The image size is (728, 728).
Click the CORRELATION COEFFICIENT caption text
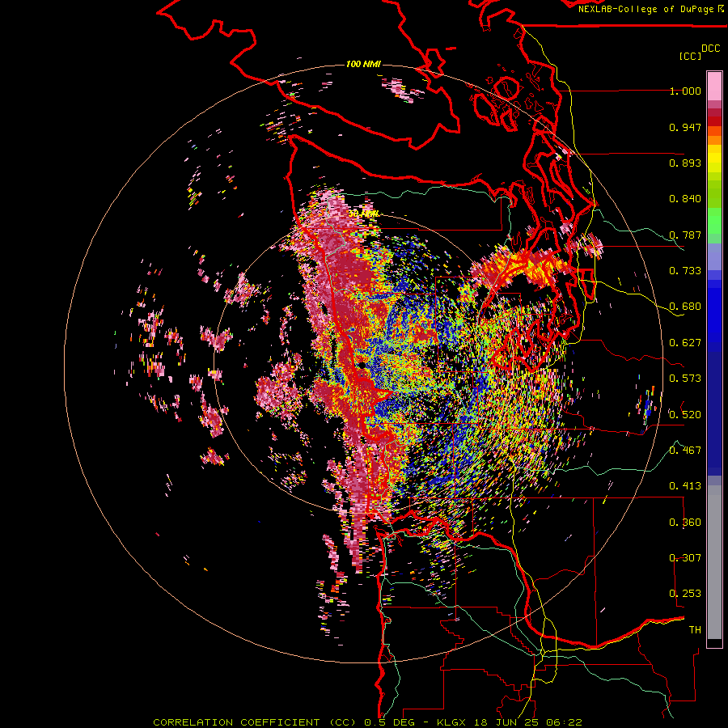coord(256,722)
